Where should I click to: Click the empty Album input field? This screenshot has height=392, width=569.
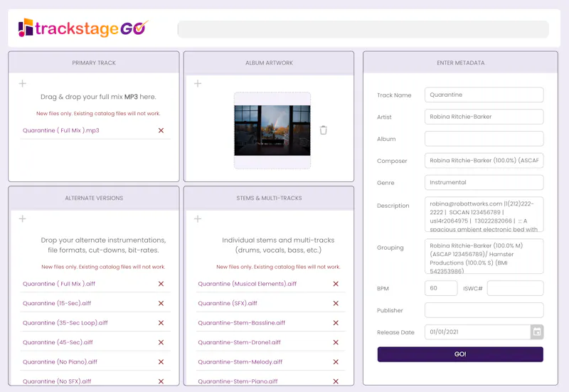(x=484, y=139)
